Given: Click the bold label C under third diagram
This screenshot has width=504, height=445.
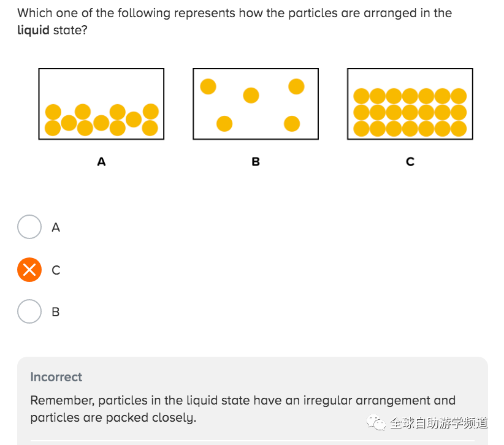Looking at the screenshot, I should 410,161.
